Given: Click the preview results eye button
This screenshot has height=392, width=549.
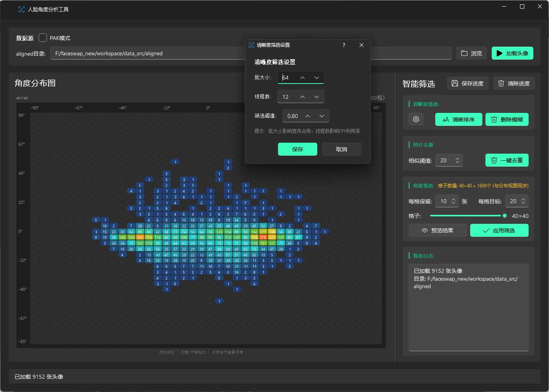Looking at the screenshot, I should point(438,230).
